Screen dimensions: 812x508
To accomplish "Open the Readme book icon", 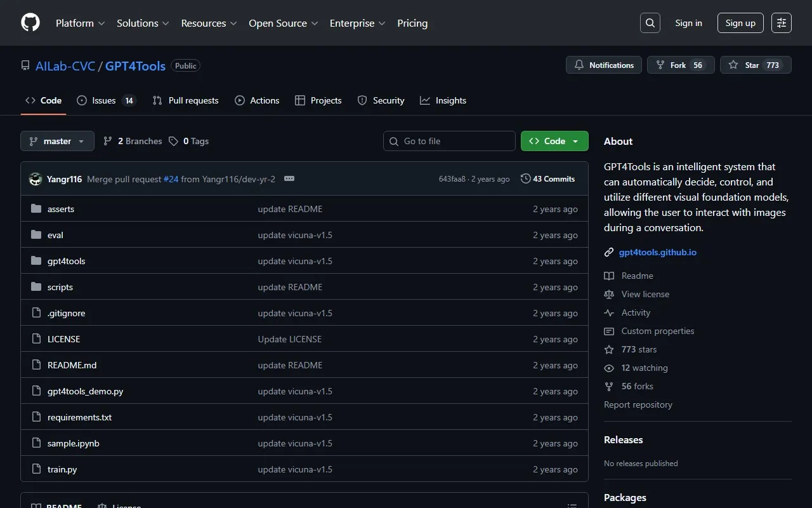I will coord(609,275).
